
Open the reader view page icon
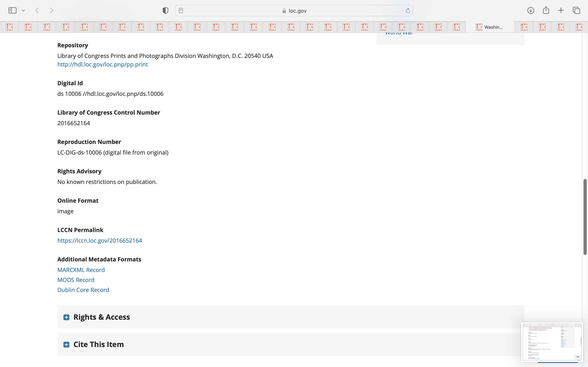click(x=181, y=10)
